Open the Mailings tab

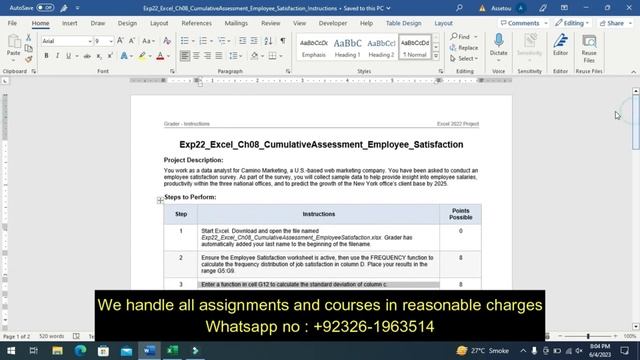tap(236, 23)
